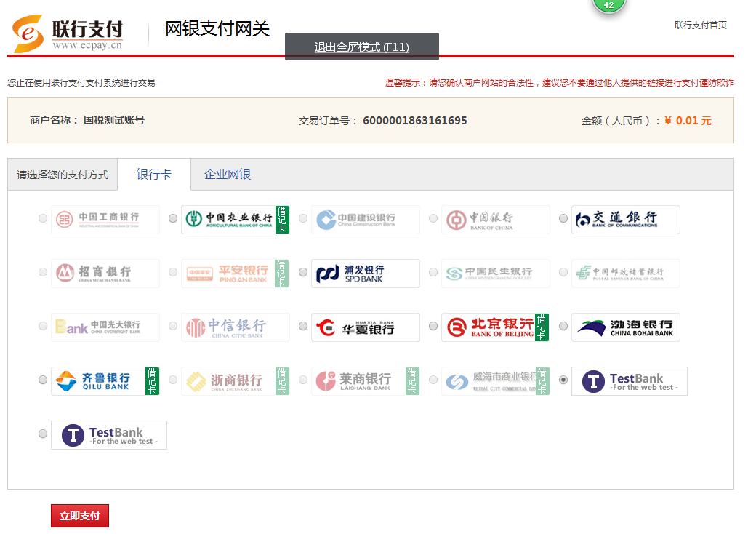
Task: Mark the 北京银行 radio button
Action: tap(433, 326)
